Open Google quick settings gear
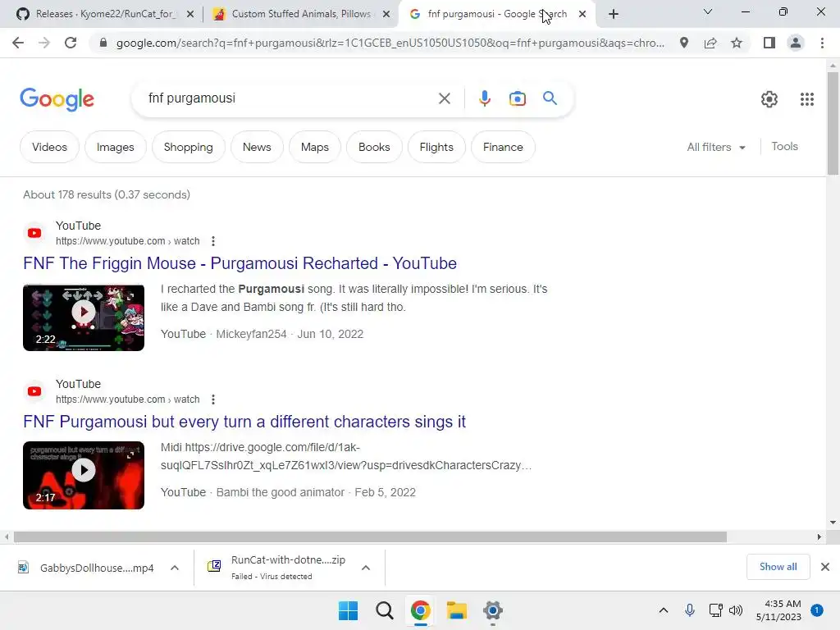 [769, 99]
